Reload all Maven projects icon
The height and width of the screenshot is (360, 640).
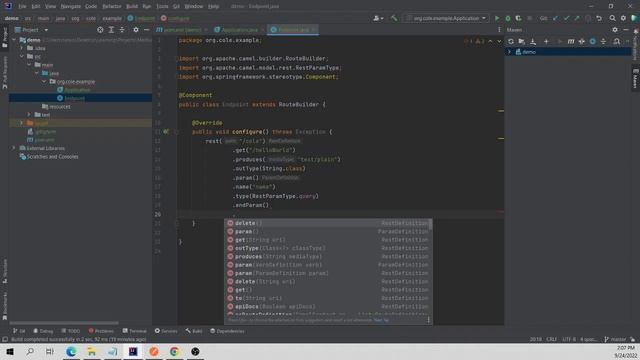coord(511,41)
